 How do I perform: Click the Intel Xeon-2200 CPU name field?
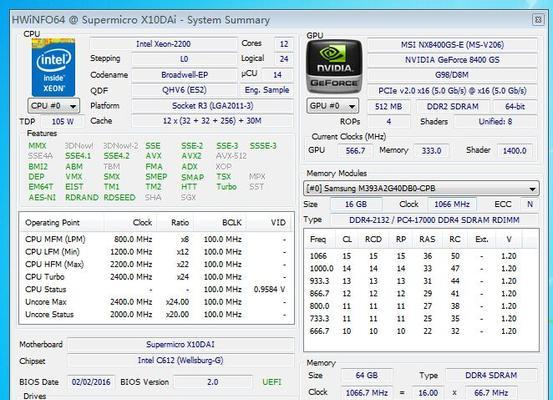(163, 44)
